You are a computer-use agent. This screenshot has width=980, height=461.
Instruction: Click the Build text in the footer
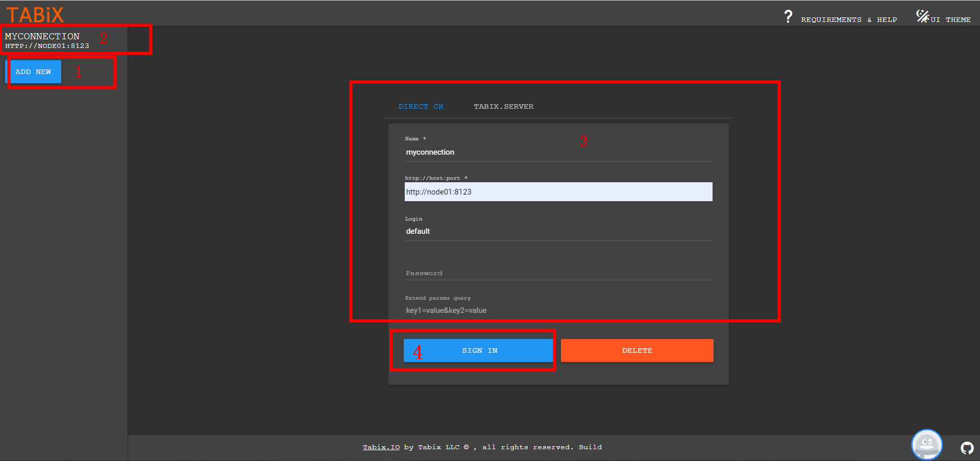591,447
